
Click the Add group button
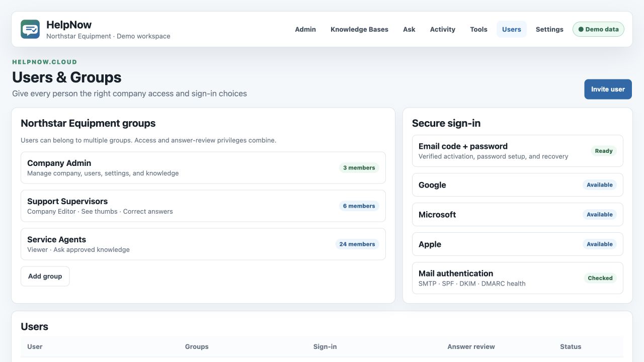(x=45, y=276)
